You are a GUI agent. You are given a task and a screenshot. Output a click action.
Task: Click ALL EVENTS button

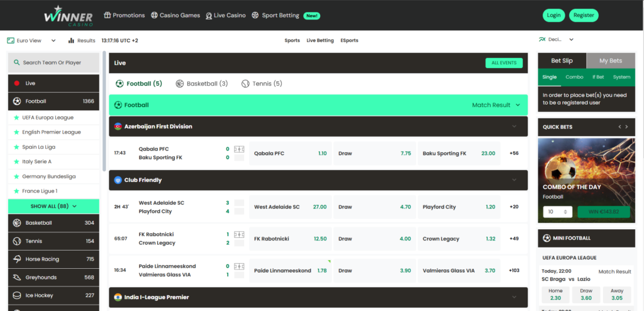coord(504,63)
